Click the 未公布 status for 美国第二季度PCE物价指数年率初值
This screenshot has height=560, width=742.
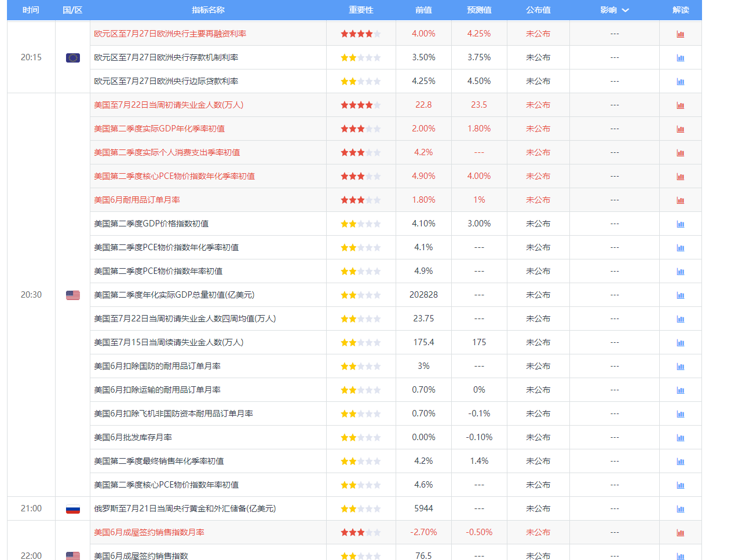click(538, 271)
